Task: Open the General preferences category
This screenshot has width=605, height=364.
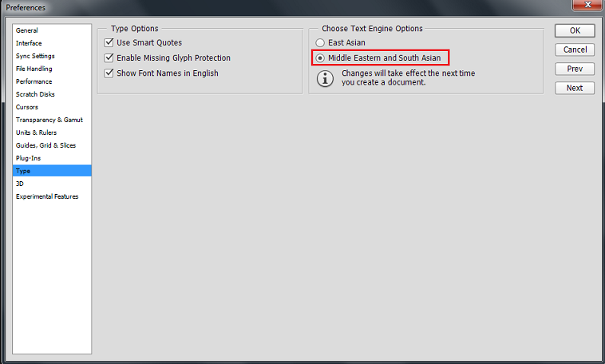Action: [27, 30]
